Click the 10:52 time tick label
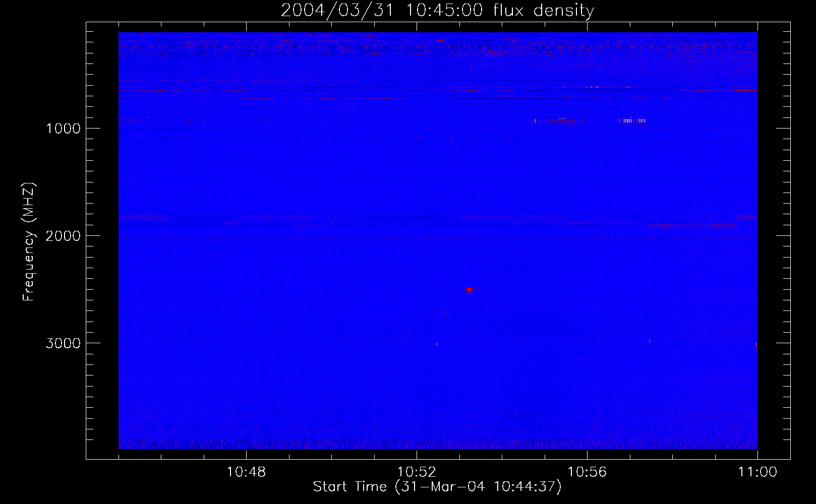This screenshot has height=504, width=816. click(417, 472)
